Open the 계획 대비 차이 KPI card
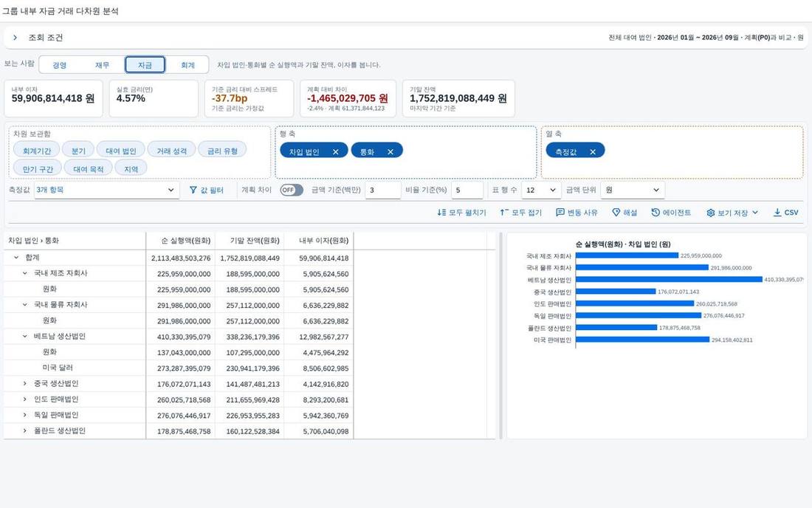Screen dimensions: 812x508 [x=348, y=98]
